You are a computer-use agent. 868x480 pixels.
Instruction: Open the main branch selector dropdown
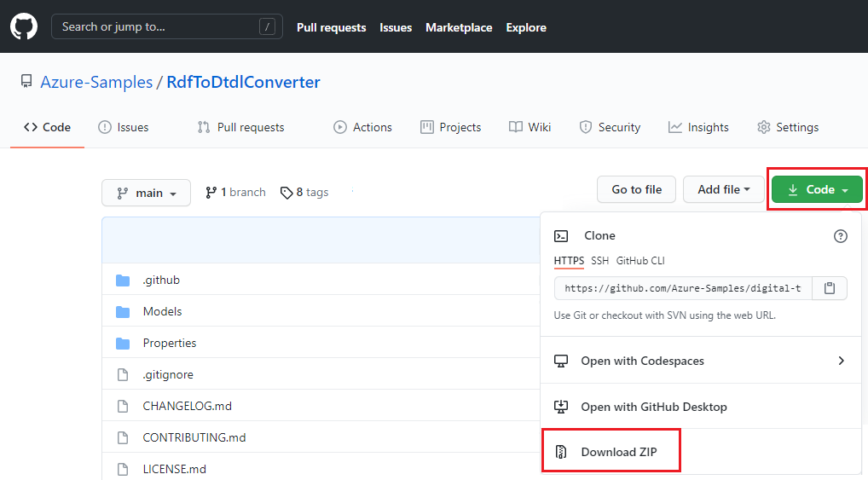(x=146, y=193)
